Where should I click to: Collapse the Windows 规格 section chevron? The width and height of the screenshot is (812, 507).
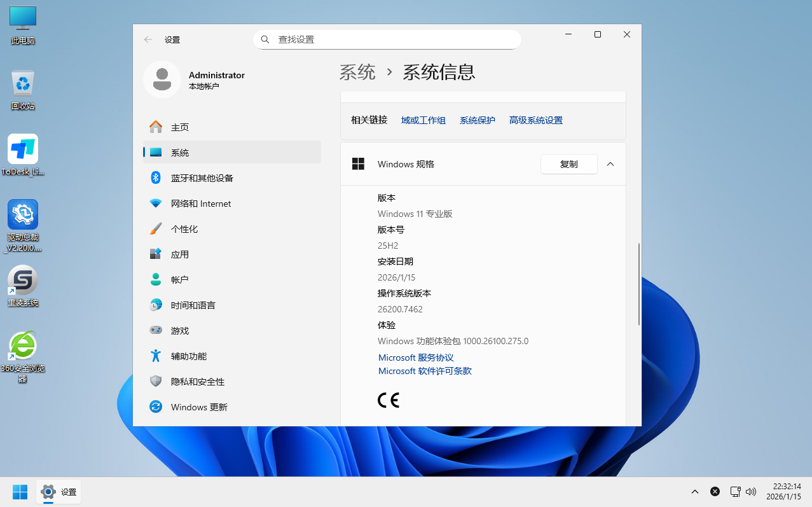610,164
